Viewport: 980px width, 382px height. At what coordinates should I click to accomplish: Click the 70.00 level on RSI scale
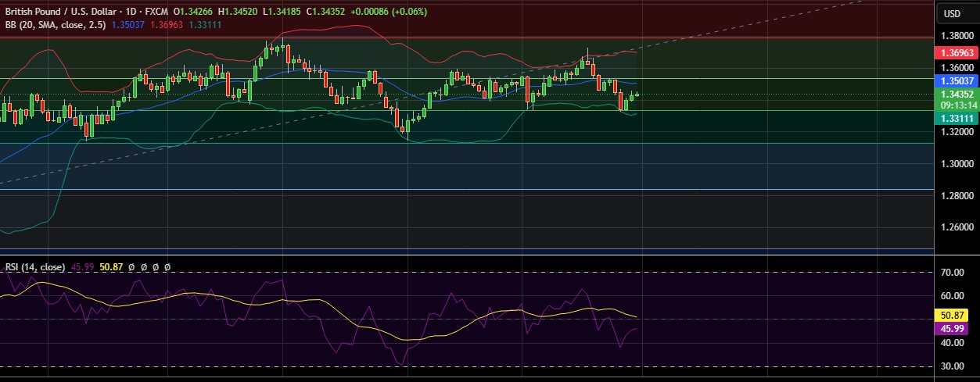[952, 273]
